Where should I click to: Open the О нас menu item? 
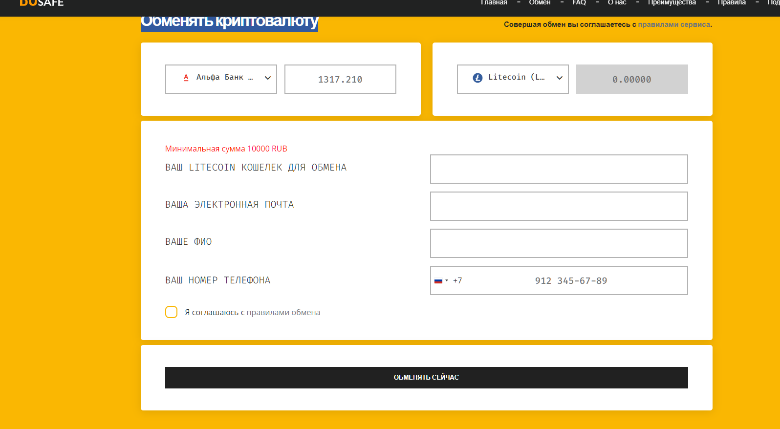point(617,3)
